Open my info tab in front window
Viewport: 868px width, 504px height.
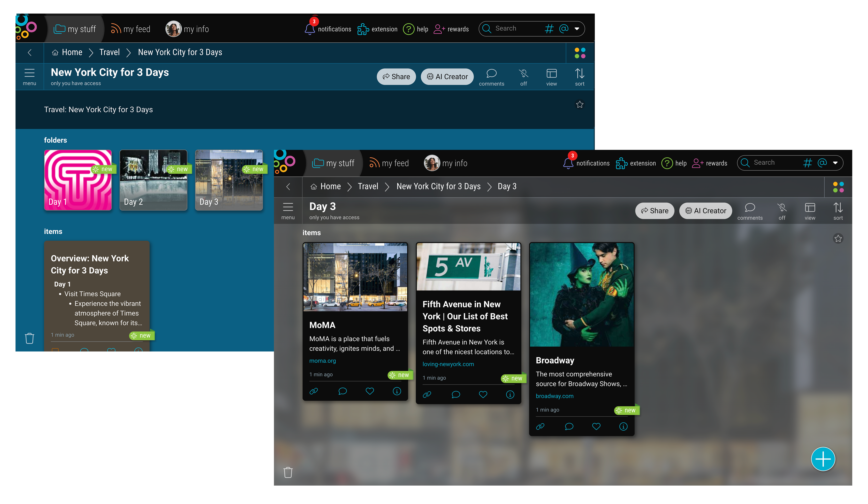click(x=445, y=163)
